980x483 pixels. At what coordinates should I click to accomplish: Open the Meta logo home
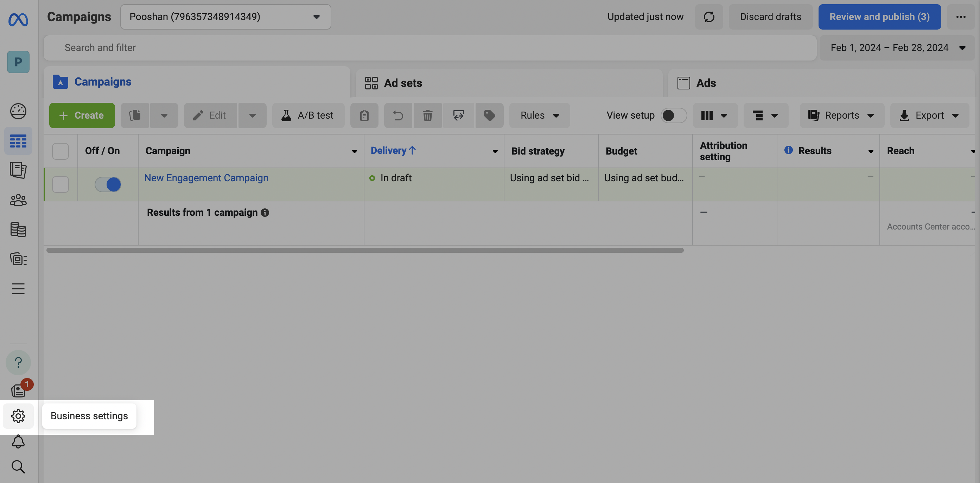tap(18, 19)
